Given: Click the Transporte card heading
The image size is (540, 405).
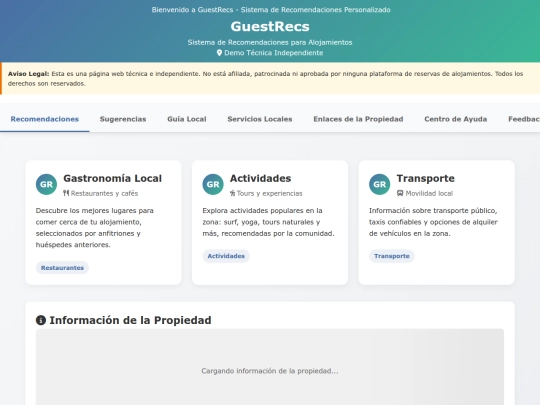Looking at the screenshot, I should [x=425, y=178].
